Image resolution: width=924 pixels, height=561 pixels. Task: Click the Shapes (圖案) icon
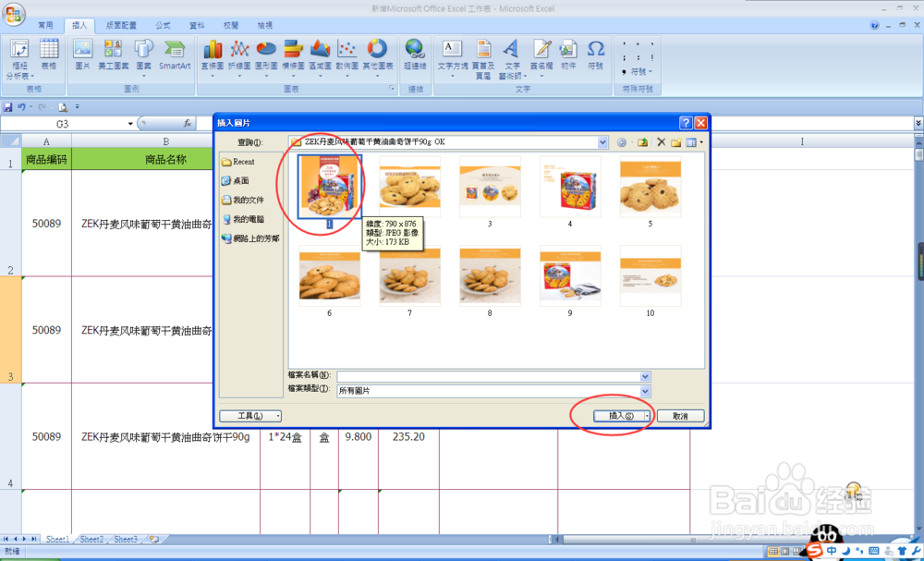point(144,50)
